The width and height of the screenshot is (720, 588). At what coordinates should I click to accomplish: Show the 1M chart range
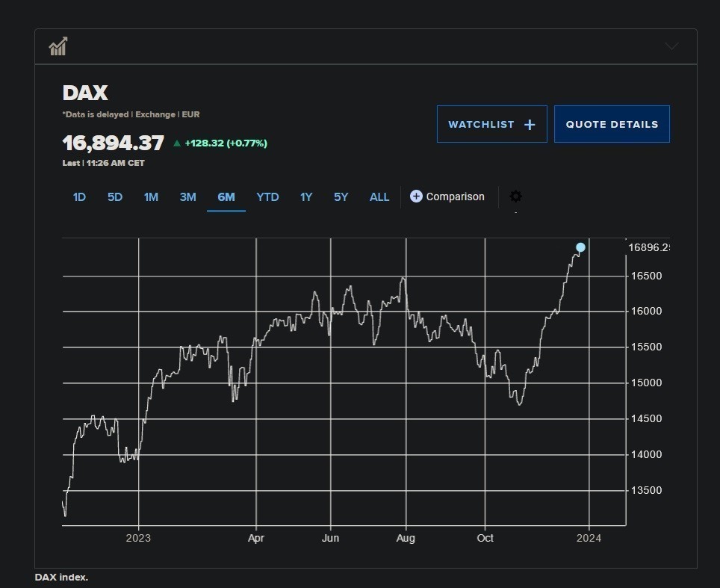pos(151,197)
